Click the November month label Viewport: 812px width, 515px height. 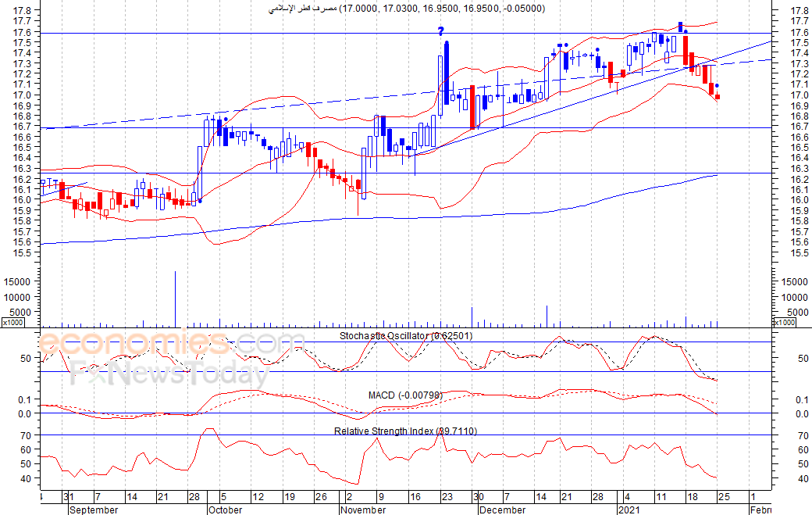coord(363,510)
